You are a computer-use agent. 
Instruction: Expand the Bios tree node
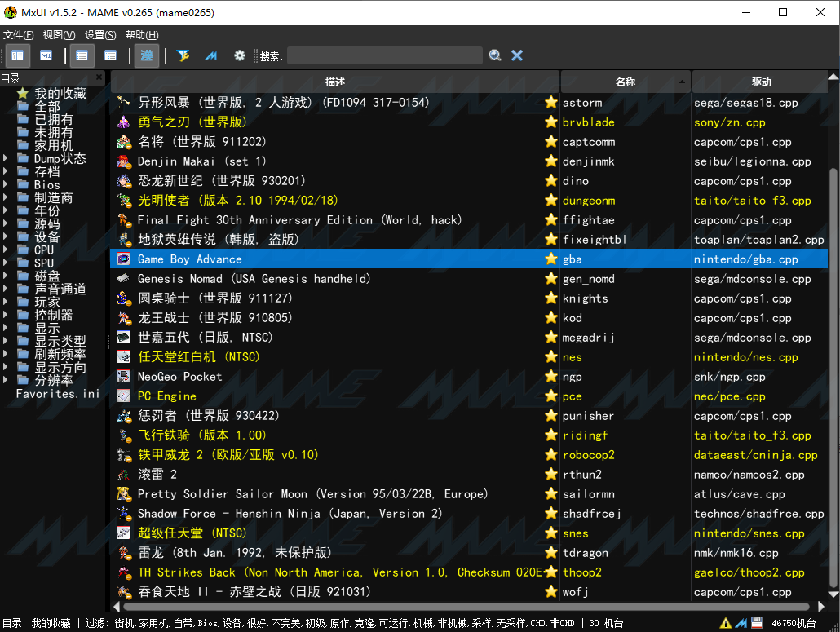6,185
